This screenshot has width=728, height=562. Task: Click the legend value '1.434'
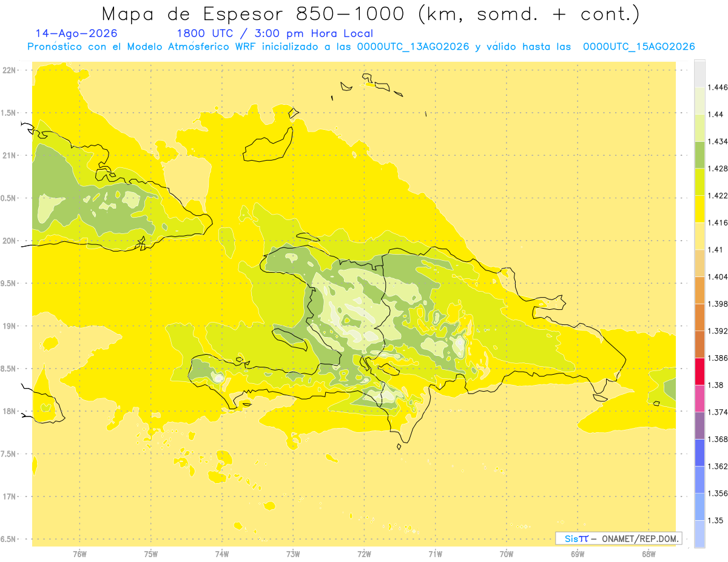717,141
